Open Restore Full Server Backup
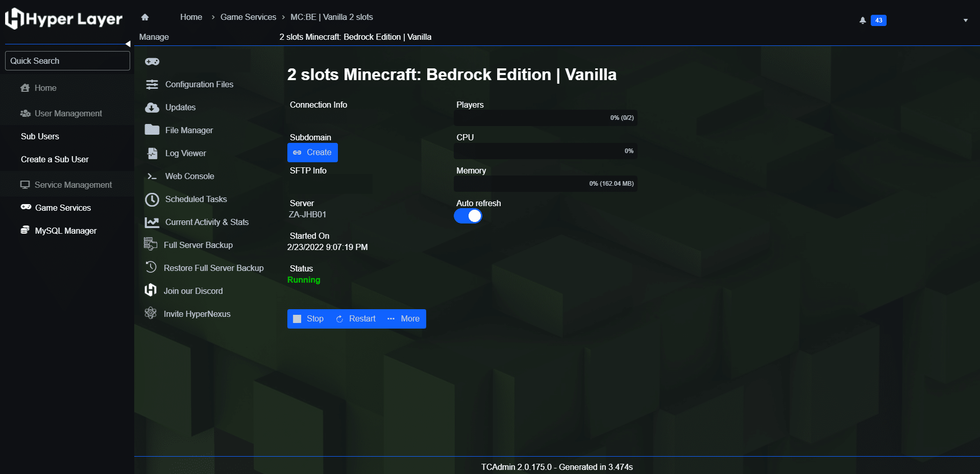The width and height of the screenshot is (980, 474). tap(213, 268)
